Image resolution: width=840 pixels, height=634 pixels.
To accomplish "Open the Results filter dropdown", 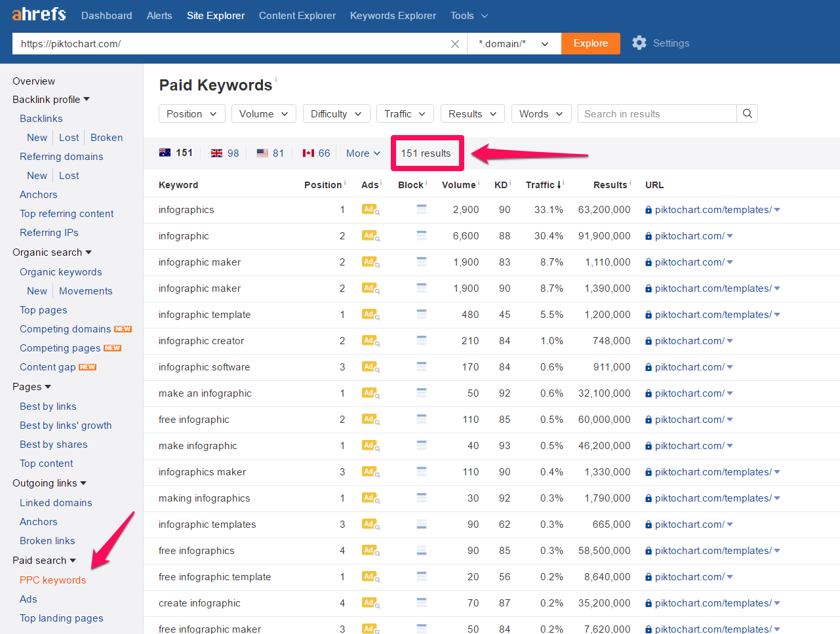I will tap(473, 113).
